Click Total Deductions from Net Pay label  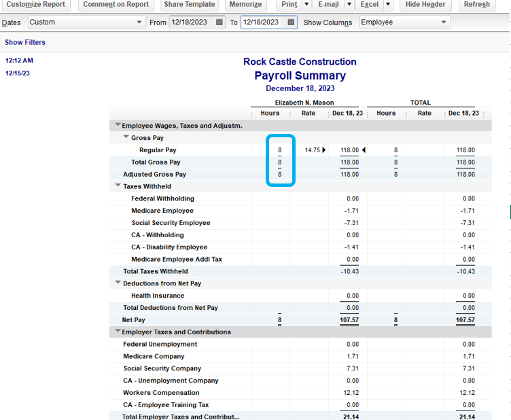[171, 308]
